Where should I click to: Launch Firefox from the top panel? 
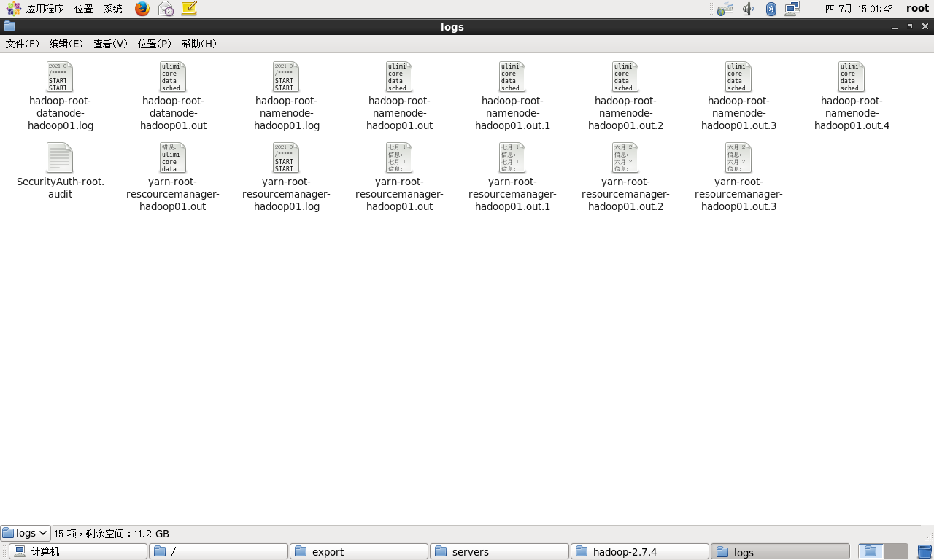(x=142, y=9)
